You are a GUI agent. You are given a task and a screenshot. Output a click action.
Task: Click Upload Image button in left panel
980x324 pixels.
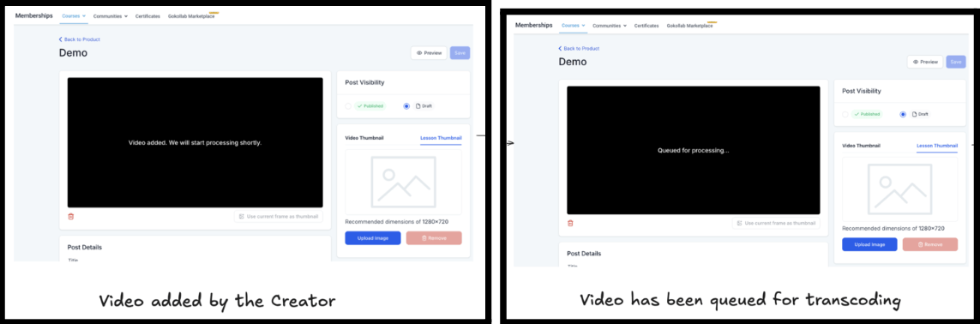(373, 237)
